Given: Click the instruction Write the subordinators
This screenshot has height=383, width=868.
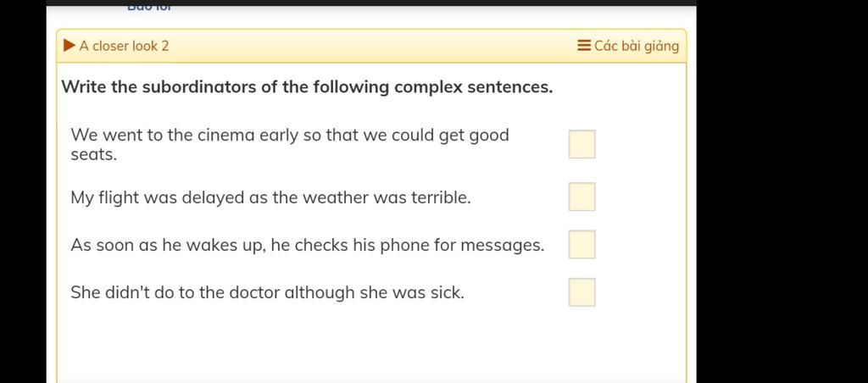Looking at the screenshot, I should coord(307,87).
